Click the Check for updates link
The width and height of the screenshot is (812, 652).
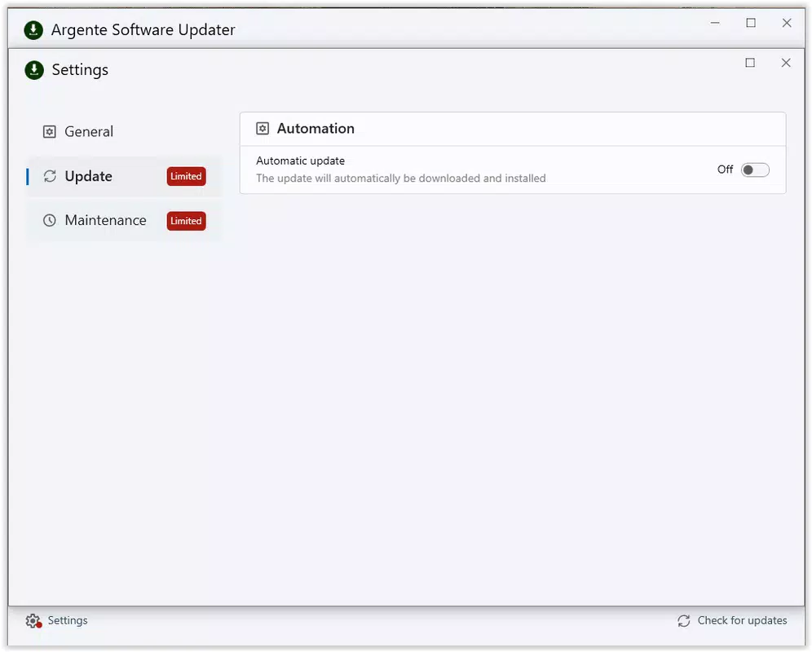point(742,620)
